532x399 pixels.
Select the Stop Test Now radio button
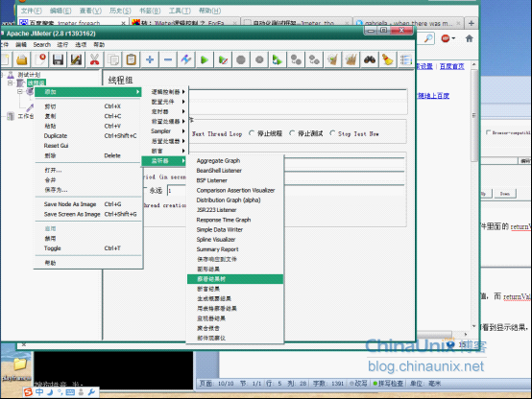click(x=332, y=133)
